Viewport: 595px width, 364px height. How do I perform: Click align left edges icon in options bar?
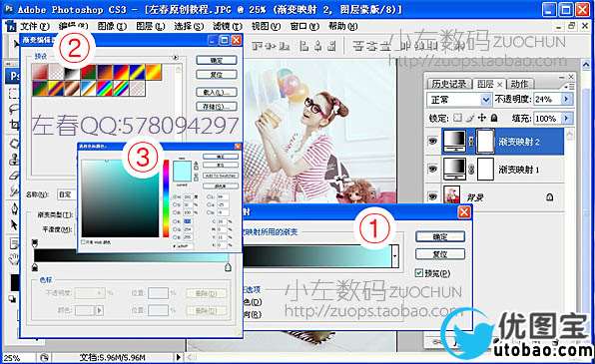(304, 46)
